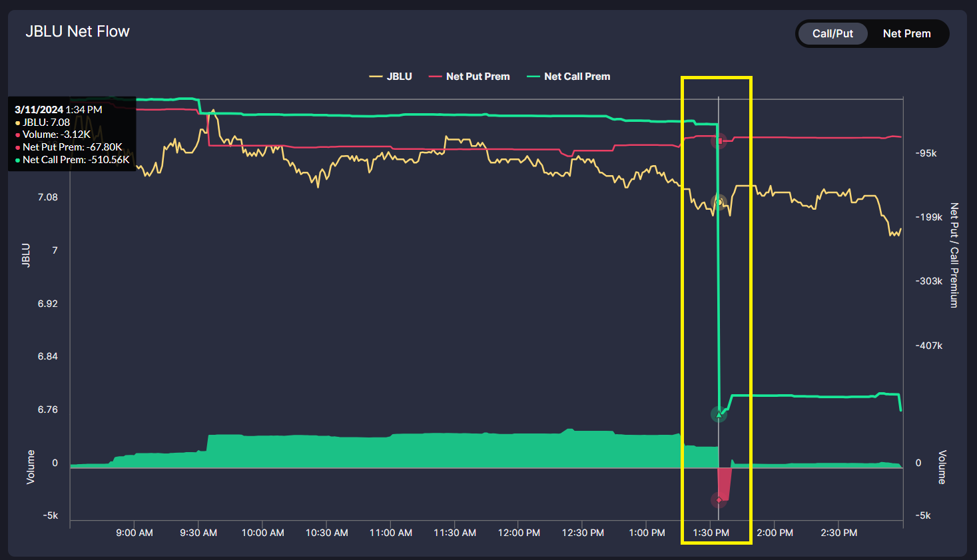Click the 11:30 AM time axis label
Image resolution: width=977 pixels, height=560 pixels.
pos(455,533)
